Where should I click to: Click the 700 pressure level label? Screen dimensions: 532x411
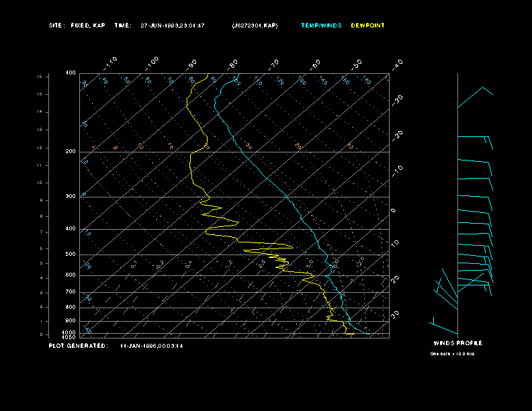pos(71,292)
